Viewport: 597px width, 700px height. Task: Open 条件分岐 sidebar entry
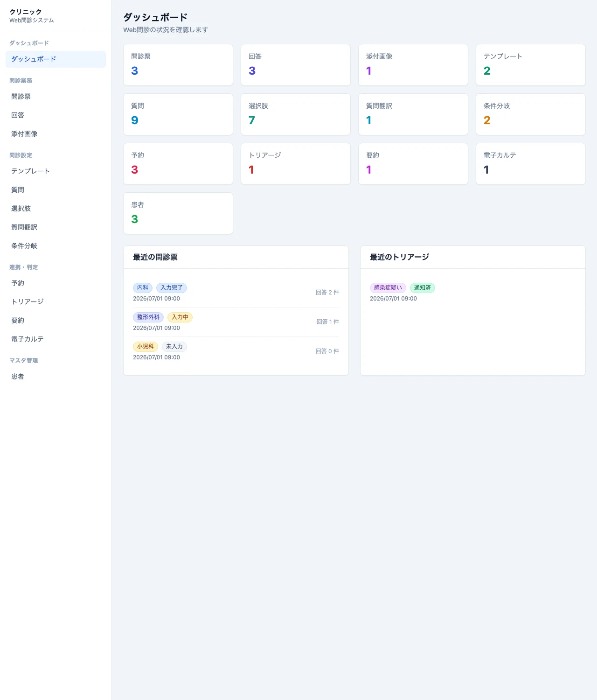coord(56,246)
